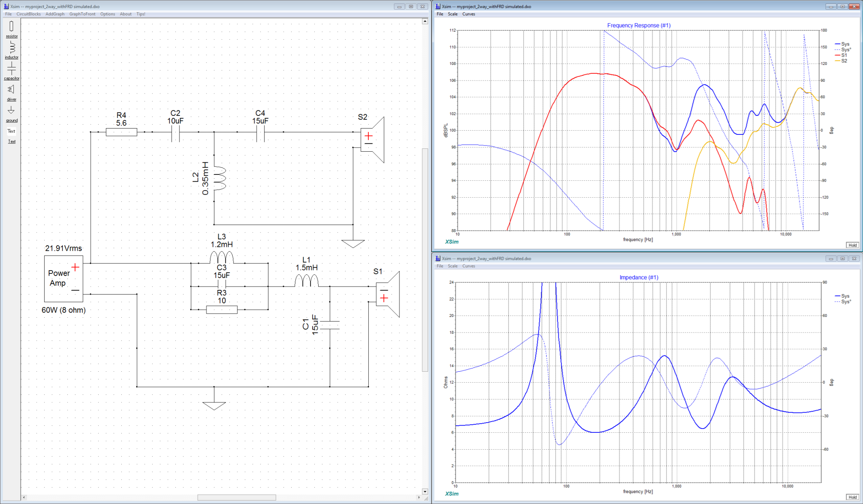Open the GraphToFront menu

tap(83, 14)
